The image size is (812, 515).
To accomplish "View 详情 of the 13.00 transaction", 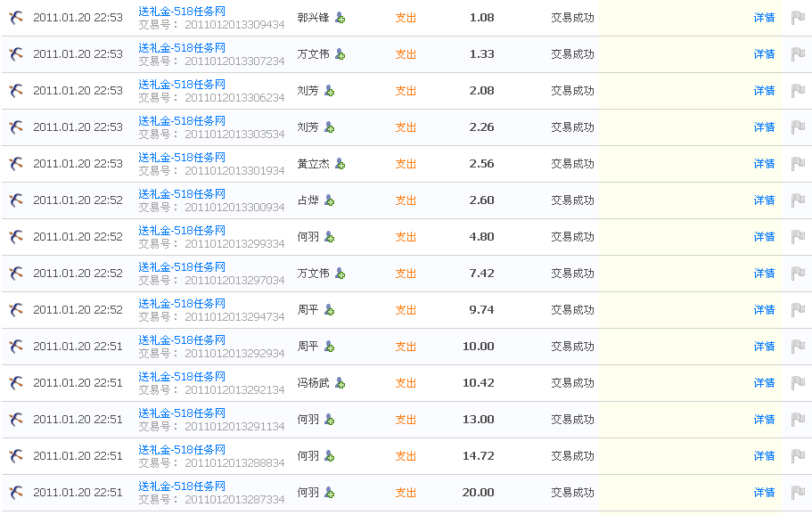I will pos(764,420).
